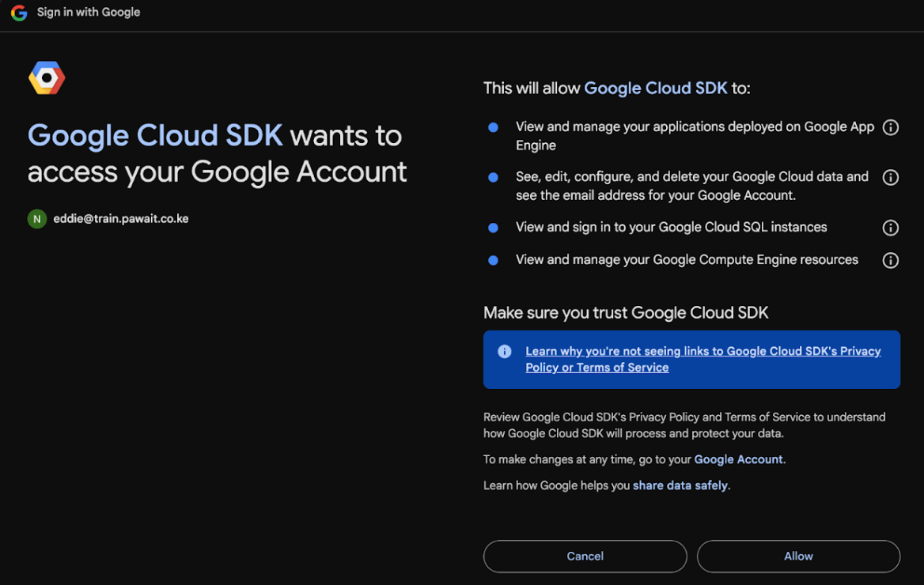
Task: Follow the Google Account link
Action: (738, 459)
